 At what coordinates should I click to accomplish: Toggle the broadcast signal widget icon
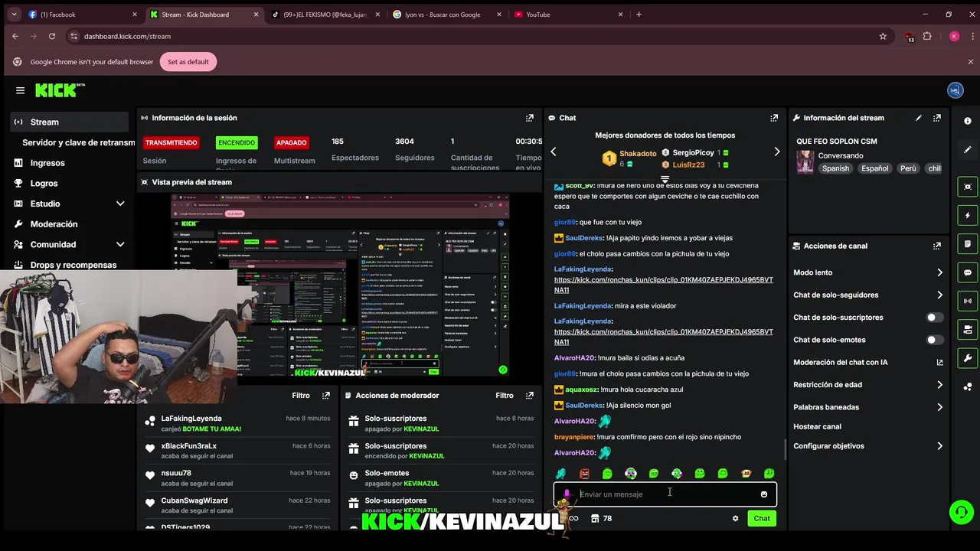tap(968, 301)
